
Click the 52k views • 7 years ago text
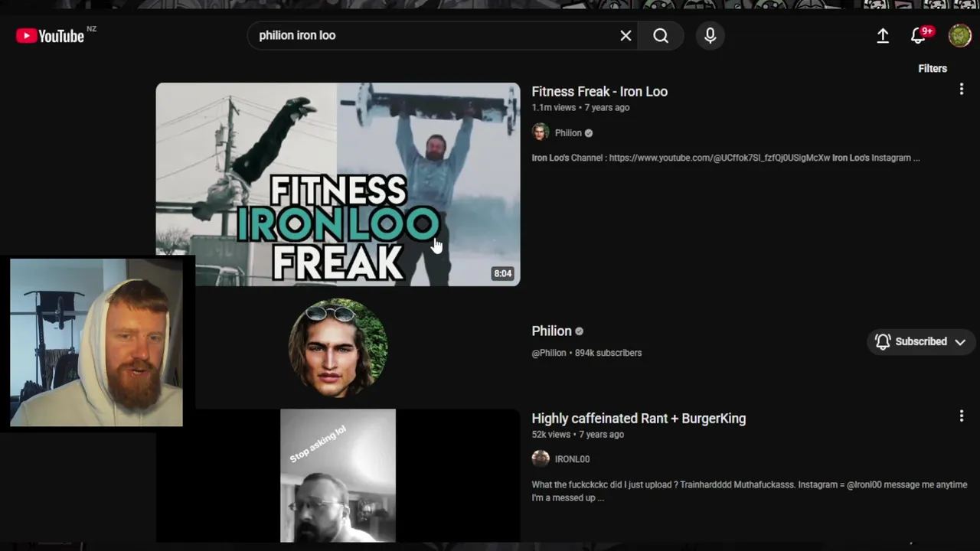coord(578,434)
